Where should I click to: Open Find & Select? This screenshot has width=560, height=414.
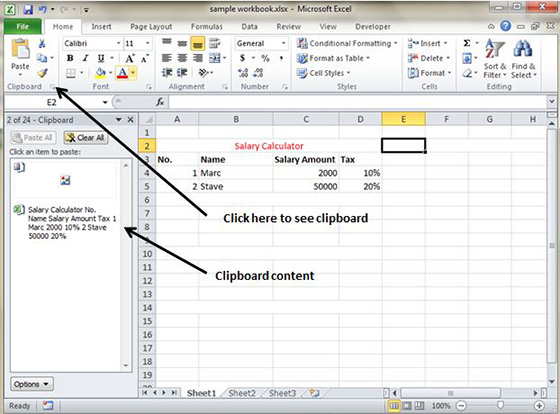click(524, 59)
